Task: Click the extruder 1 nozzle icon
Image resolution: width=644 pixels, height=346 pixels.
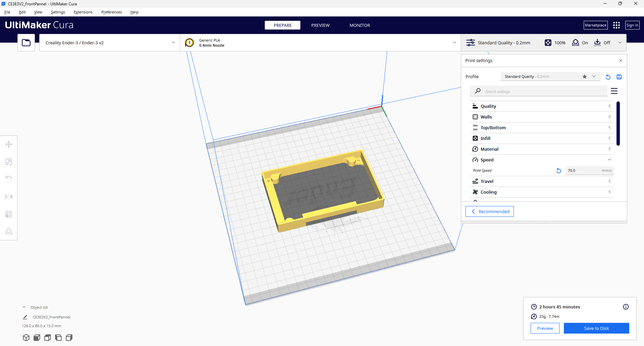Action: coord(190,43)
